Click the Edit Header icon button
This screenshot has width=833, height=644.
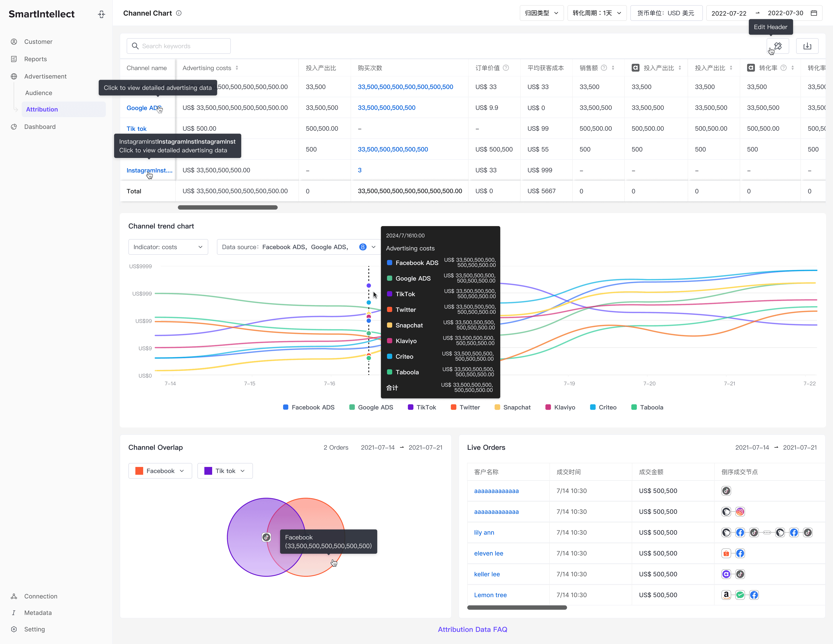777,46
